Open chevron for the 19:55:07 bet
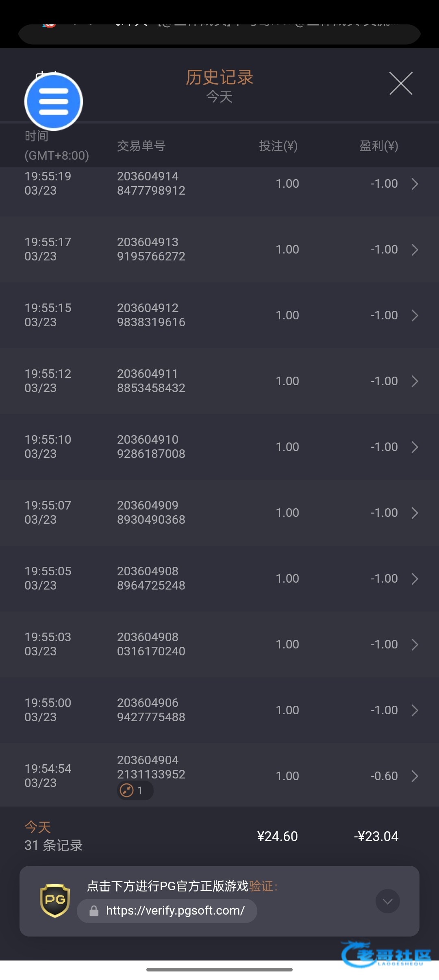 pos(415,513)
